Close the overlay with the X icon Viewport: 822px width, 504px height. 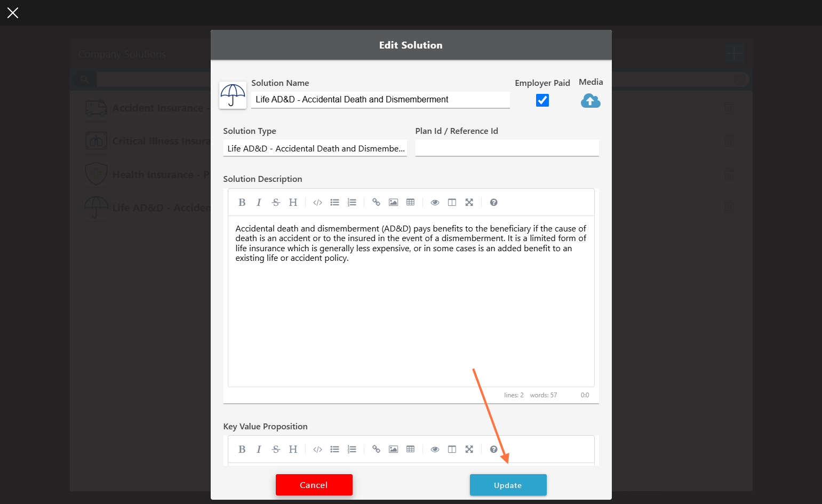(x=13, y=13)
